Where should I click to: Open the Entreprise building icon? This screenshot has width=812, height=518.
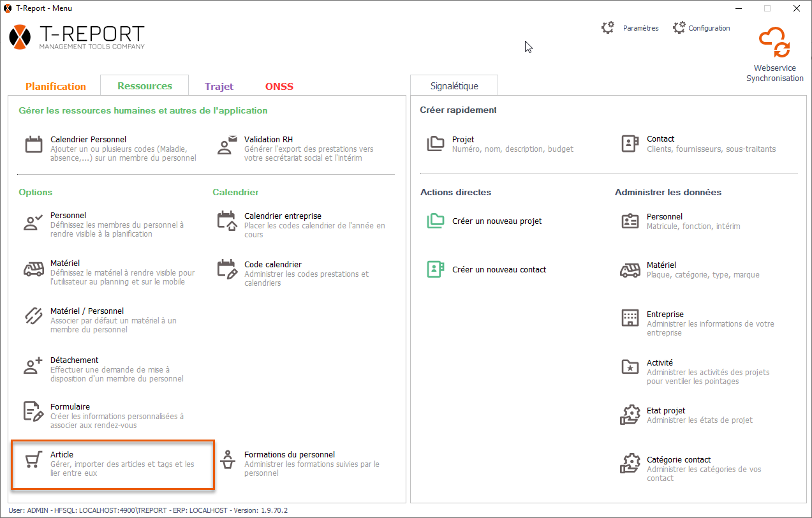coord(630,318)
